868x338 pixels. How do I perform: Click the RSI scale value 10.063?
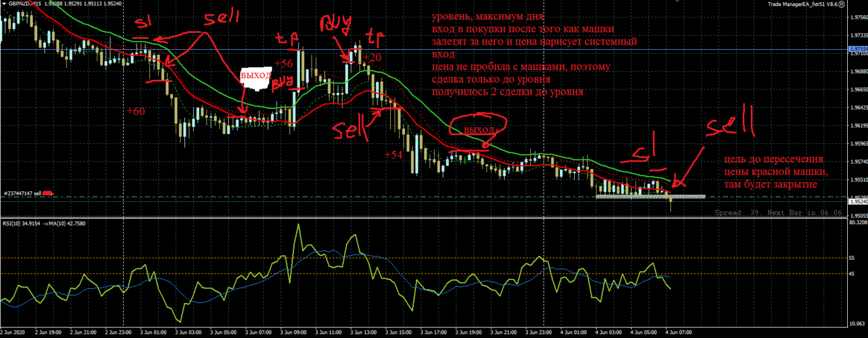858,323
